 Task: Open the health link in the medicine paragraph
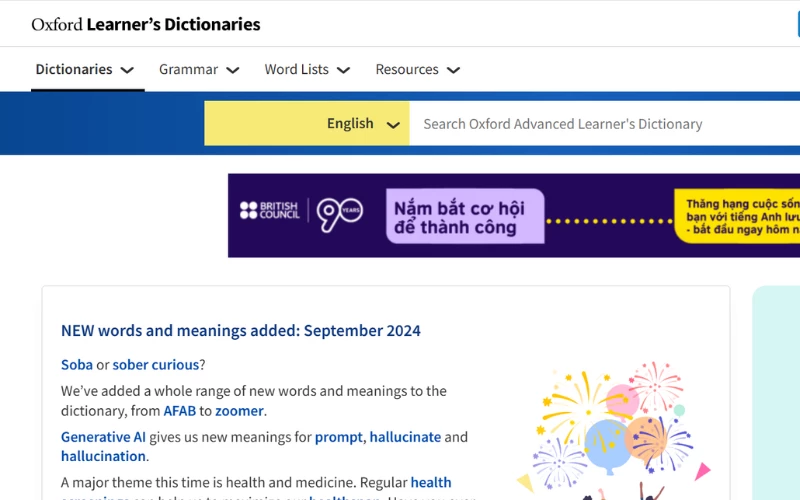point(431,483)
